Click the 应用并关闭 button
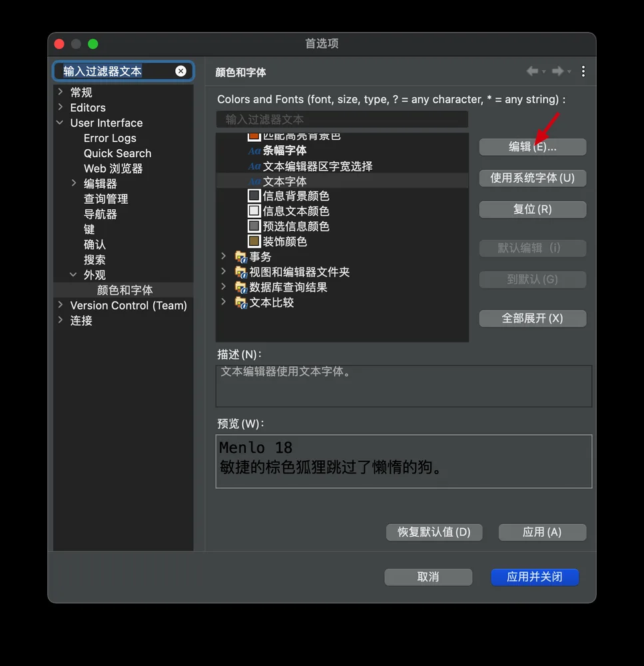This screenshot has height=666, width=644. pos(535,577)
